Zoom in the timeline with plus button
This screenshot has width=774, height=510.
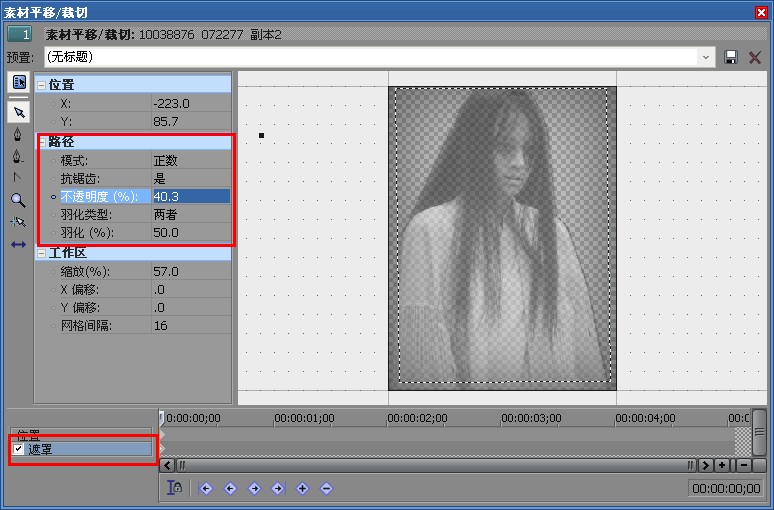coord(722,465)
